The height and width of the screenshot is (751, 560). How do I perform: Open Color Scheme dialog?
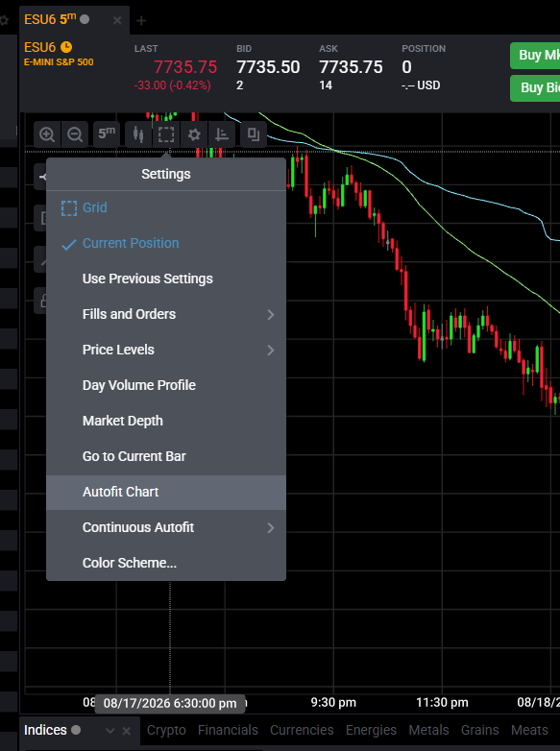coord(166,563)
